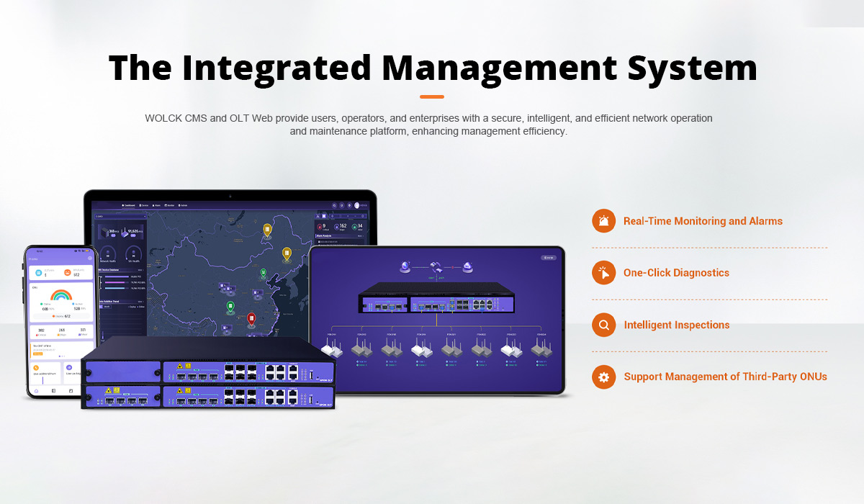Click the Real-Time Monitoring and Alarms icon

(603, 221)
